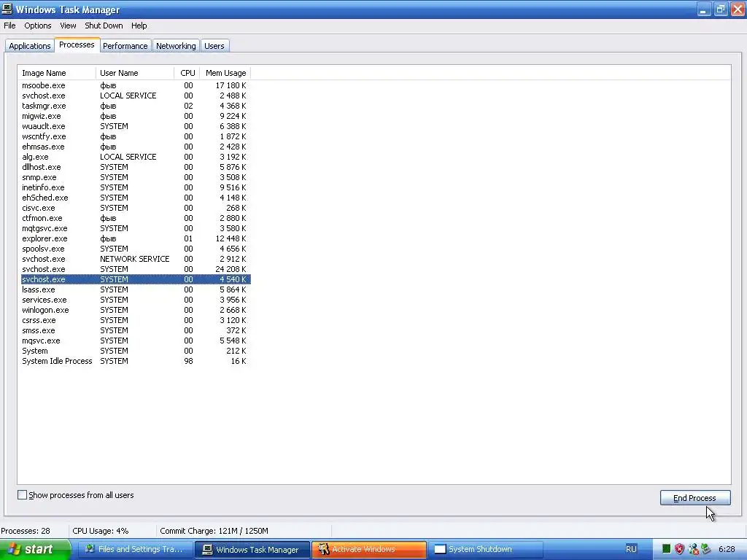Select svchost.exe run by LOCAL SERVICE
The height and width of the screenshot is (560, 747).
pos(135,96)
